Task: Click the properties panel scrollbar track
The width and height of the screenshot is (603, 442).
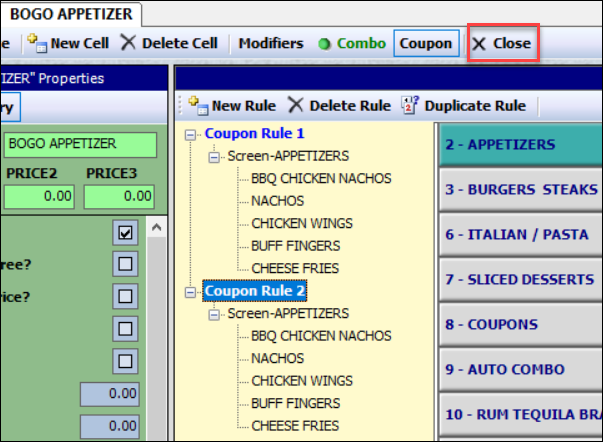Action: click(156, 339)
